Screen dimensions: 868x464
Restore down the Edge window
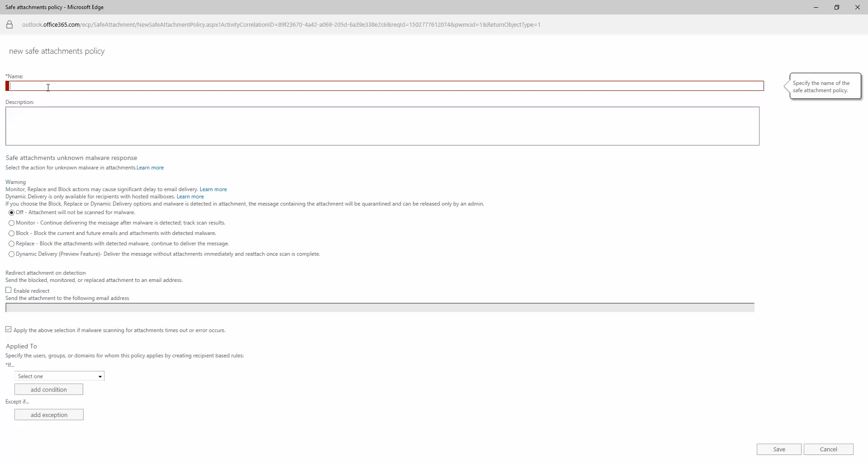pyautogui.click(x=837, y=7)
